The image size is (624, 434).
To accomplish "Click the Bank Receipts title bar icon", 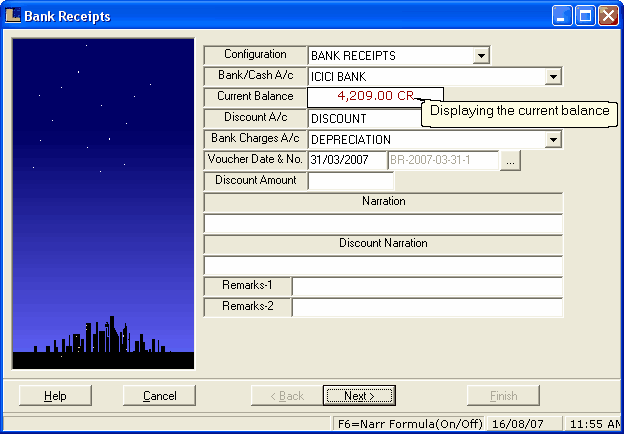I will (13, 16).
